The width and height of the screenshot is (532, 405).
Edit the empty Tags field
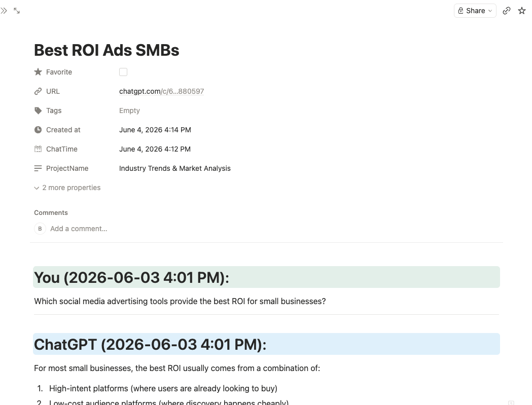[x=129, y=111]
